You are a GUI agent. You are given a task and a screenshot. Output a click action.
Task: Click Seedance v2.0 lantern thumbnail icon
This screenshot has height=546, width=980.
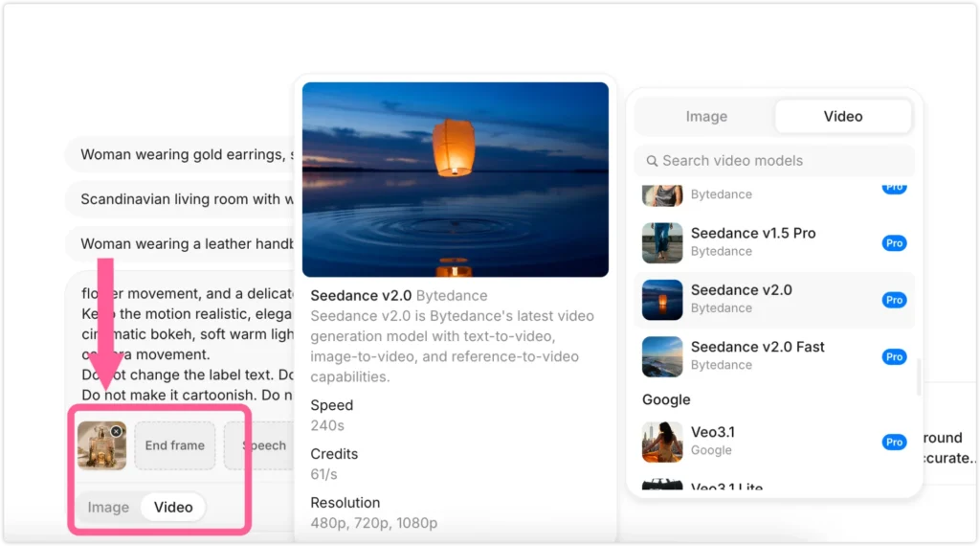click(x=662, y=300)
